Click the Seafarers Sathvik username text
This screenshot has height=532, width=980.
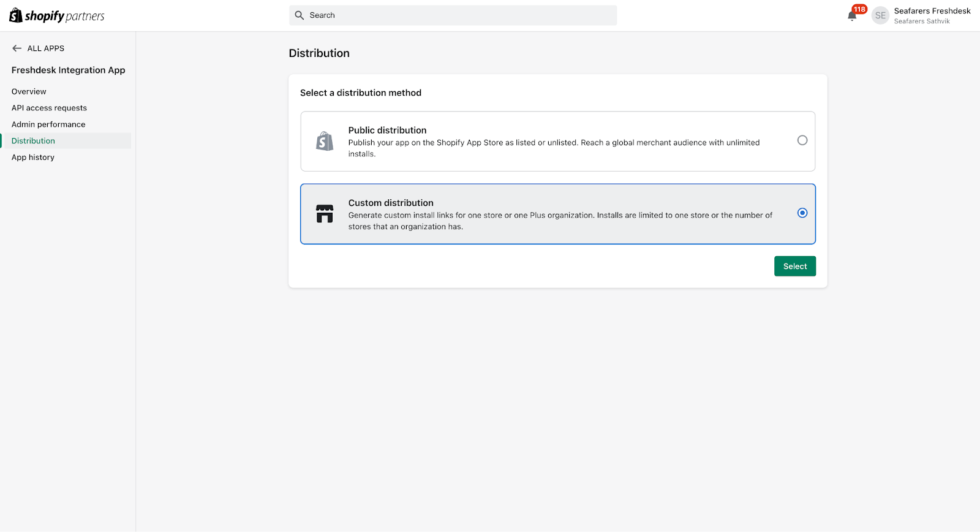[922, 21]
